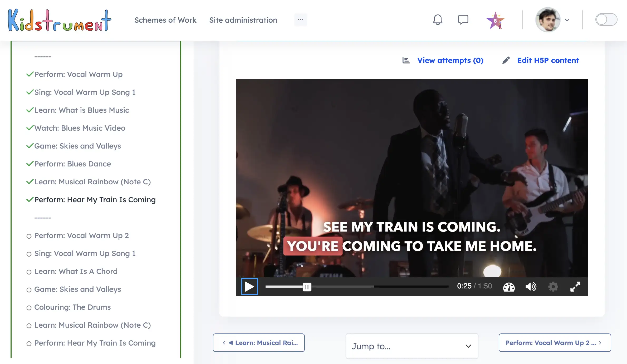The height and width of the screenshot is (364, 627).
Task: Open the messages chat bubble
Action: pyautogui.click(x=463, y=19)
